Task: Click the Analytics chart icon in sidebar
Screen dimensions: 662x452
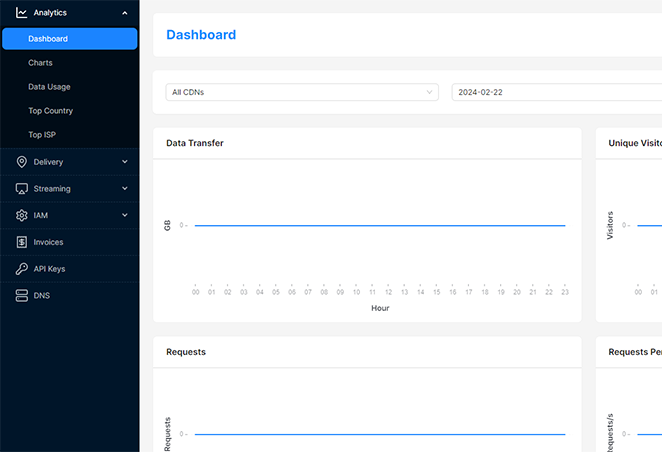Action: (22, 13)
